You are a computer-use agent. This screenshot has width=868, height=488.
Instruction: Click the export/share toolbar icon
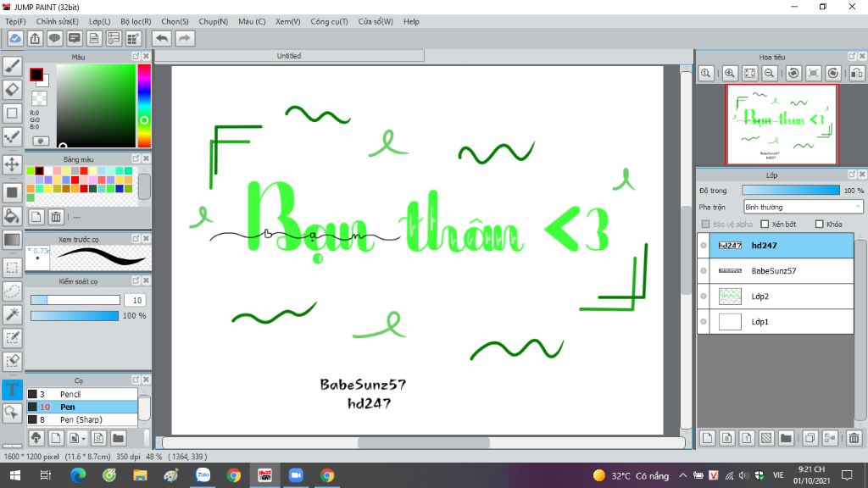point(35,39)
